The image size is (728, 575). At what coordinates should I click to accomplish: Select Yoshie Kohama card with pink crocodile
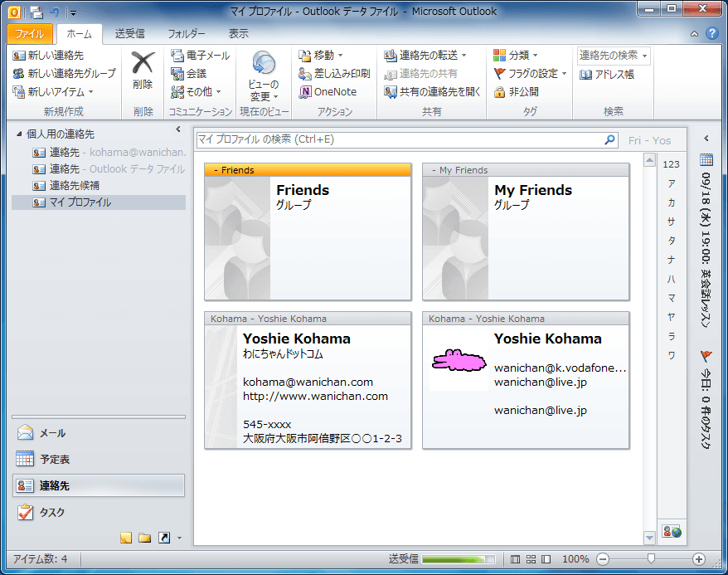click(x=526, y=380)
